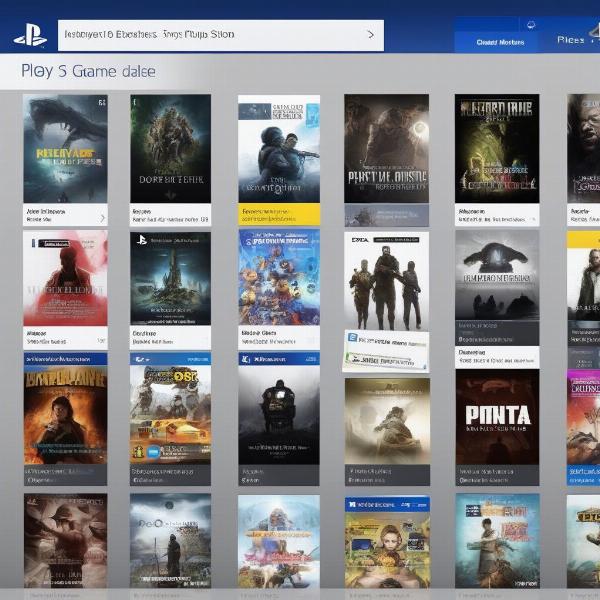The height and width of the screenshot is (600, 600).
Task: Open the adventurer with rifle teal cover
Action: click(497, 540)
